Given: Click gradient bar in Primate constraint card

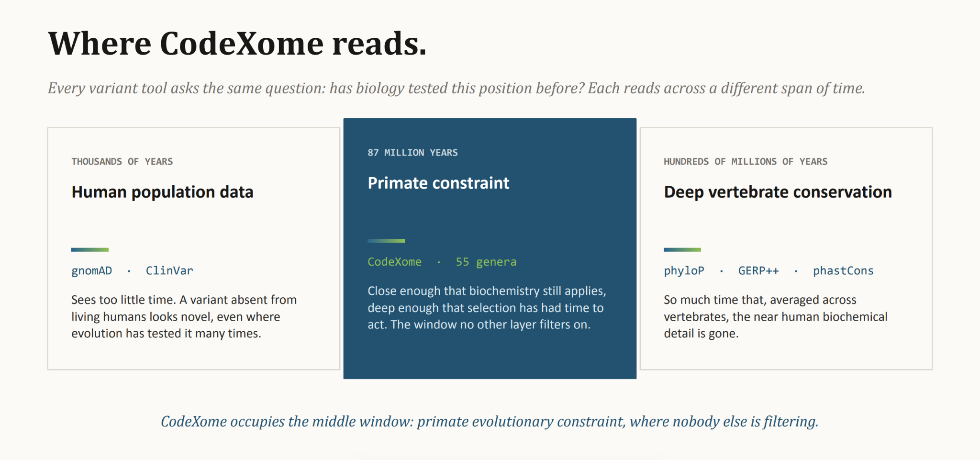Looking at the screenshot, I should (386, 241).
